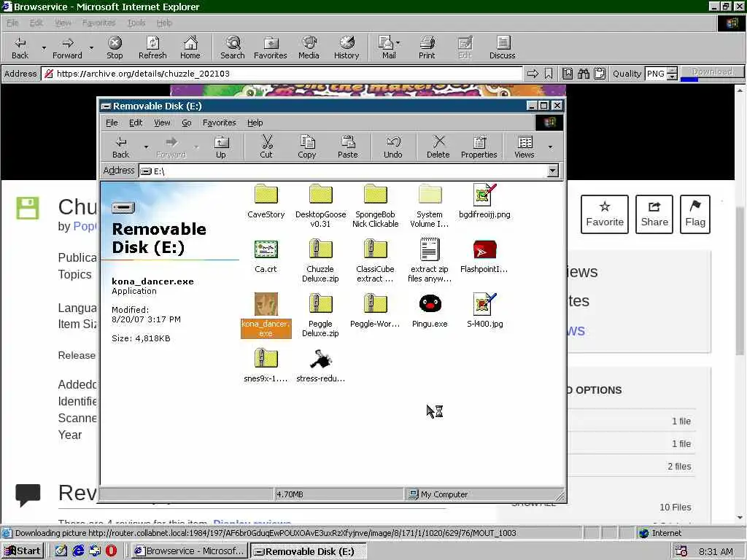Click the Share button on archive page

[x=654, y=214]
